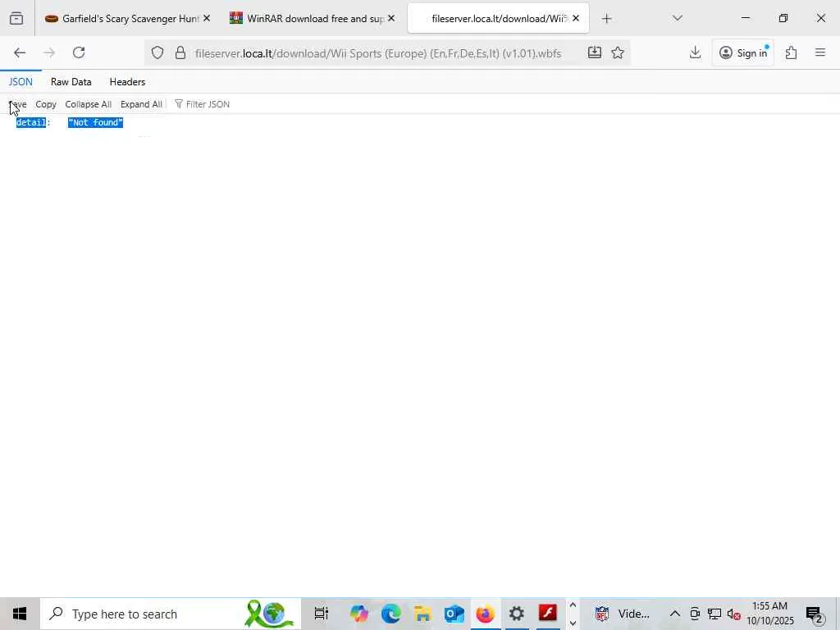Switch to JSON viewer tab

[x=21, y=82]
